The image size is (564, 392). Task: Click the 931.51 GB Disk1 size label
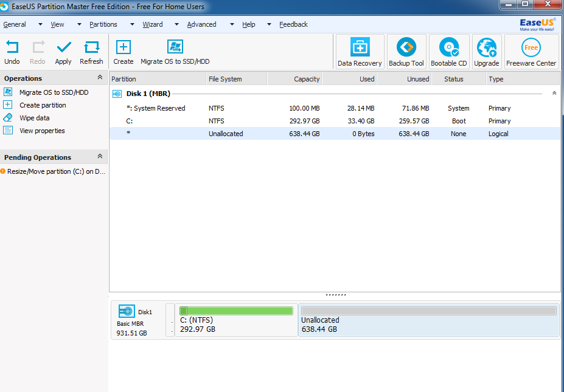pos(131,334)
